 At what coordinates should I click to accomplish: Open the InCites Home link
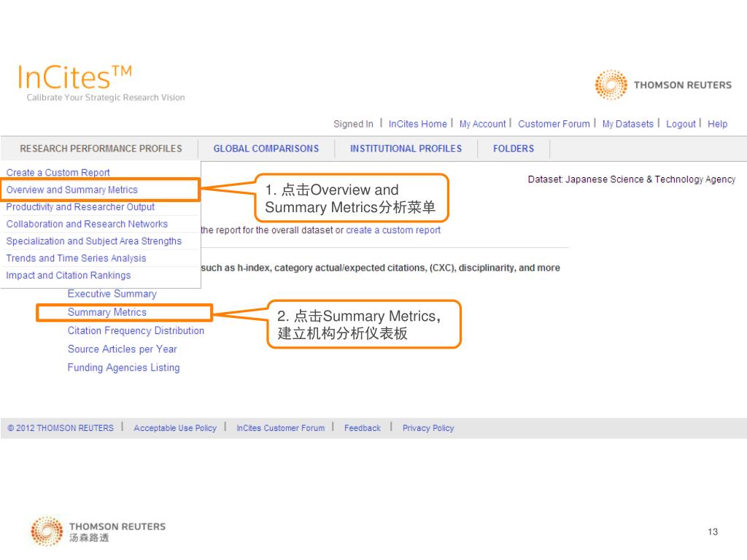417,124
